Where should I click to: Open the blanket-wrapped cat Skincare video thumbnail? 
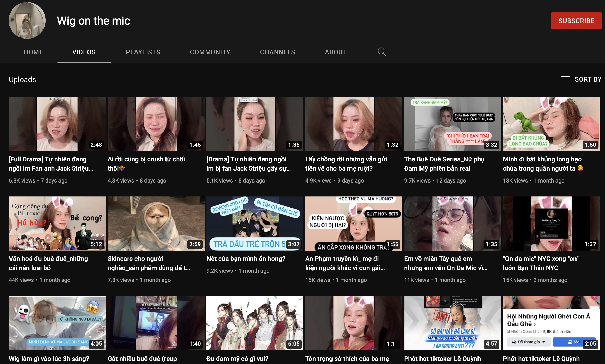[x=156, y=223]
